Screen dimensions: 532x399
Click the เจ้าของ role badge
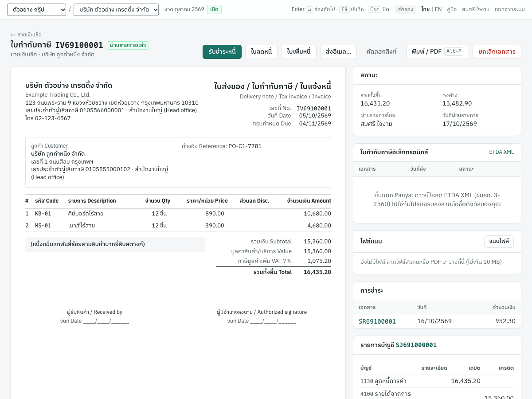click(x=405, y=9)
